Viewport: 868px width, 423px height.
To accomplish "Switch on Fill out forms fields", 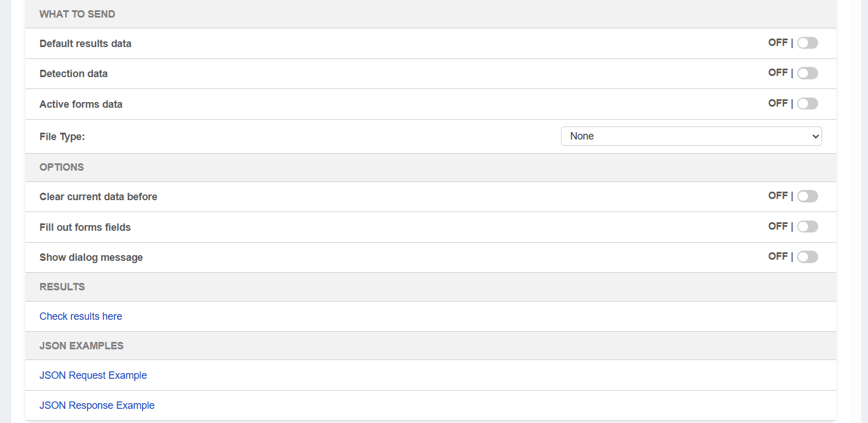I will (x=807, y=227).
